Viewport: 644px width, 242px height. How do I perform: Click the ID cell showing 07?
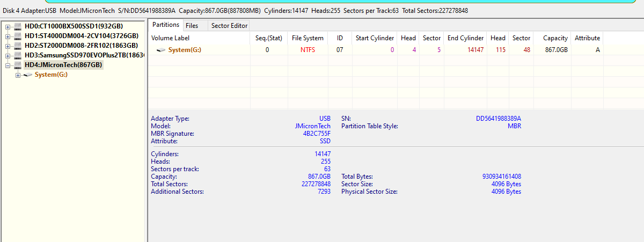point(340,50)
